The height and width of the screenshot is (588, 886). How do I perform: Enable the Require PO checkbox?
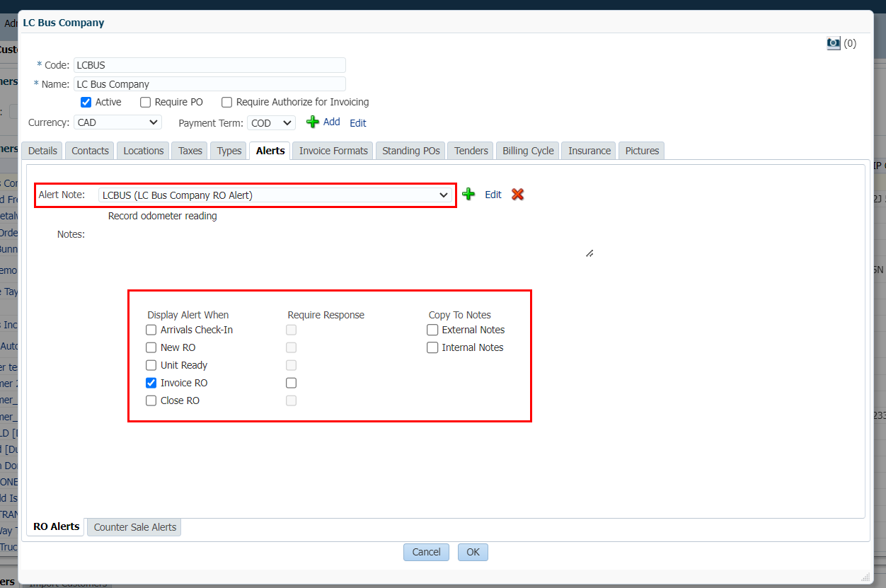(x=146, y=102)
